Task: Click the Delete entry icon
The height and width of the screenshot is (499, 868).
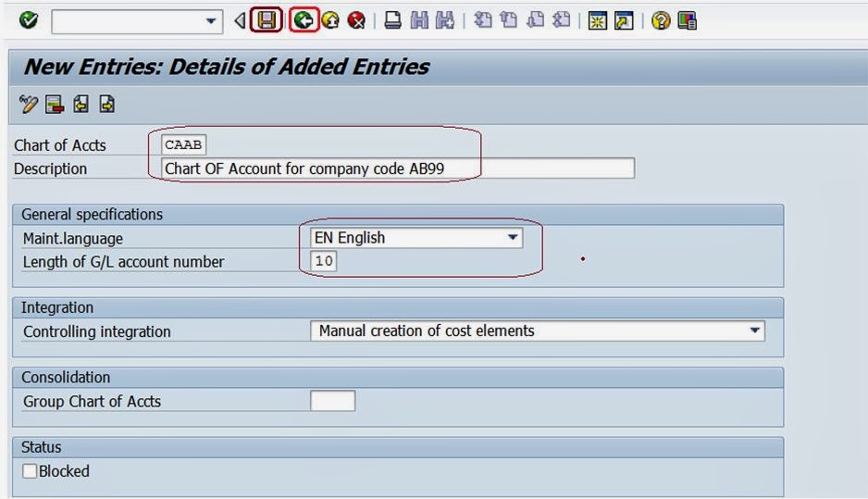Action: (x=55, y=104)
